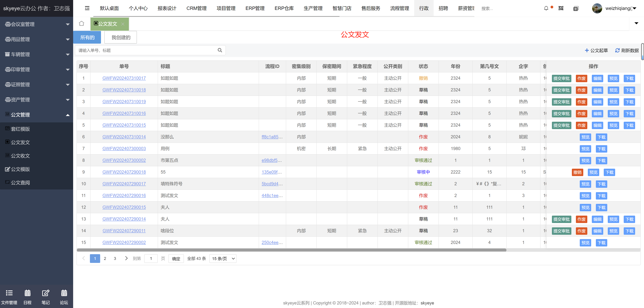
Task: Open the notification bell icon
Action: click(546, 8)
